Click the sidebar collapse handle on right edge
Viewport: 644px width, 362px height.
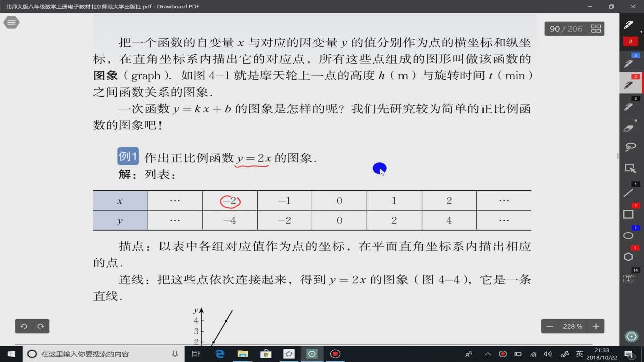(x=617, y=156)
